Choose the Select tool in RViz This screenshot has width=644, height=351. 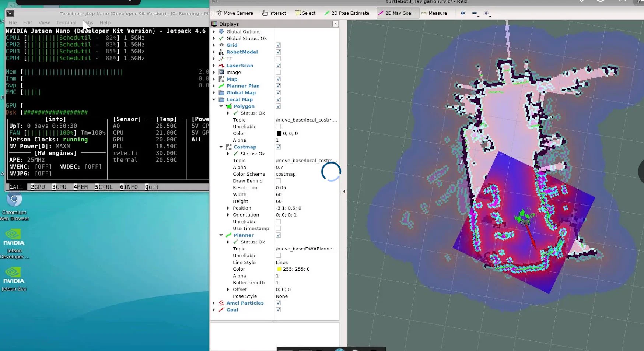[x=305, y=13]
